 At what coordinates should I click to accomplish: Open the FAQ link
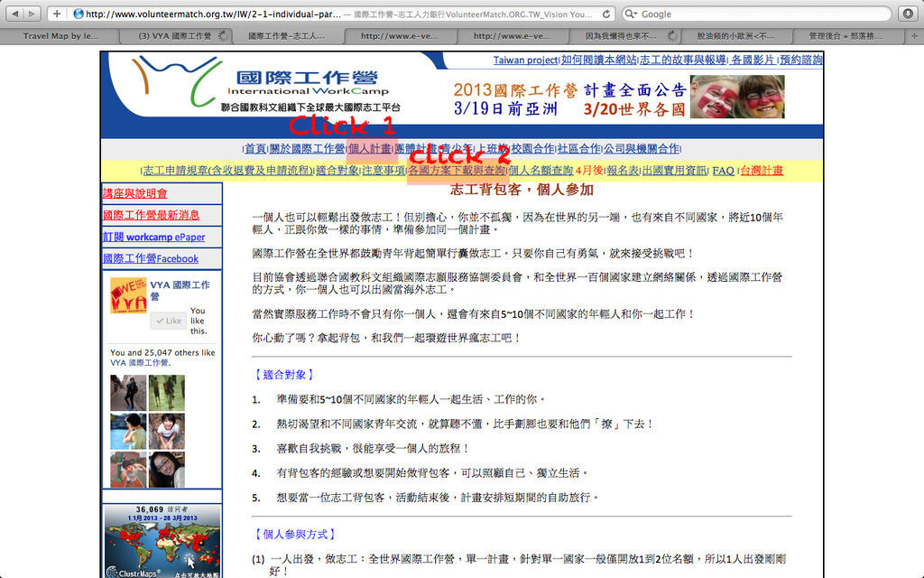723,171
